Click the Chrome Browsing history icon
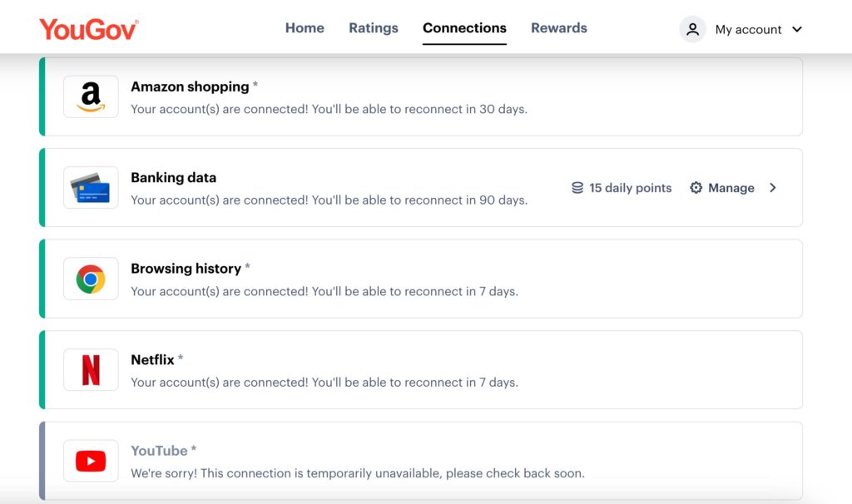 click(91, 279)
